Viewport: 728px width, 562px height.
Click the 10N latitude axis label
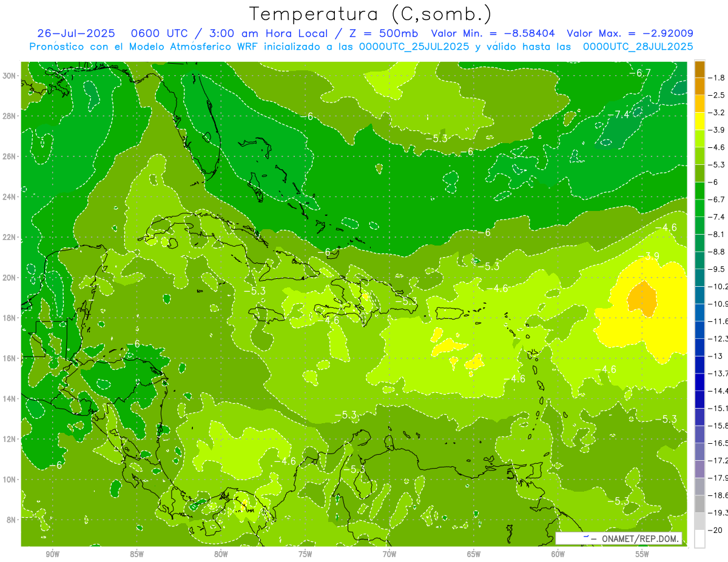(x=10, y=480)
